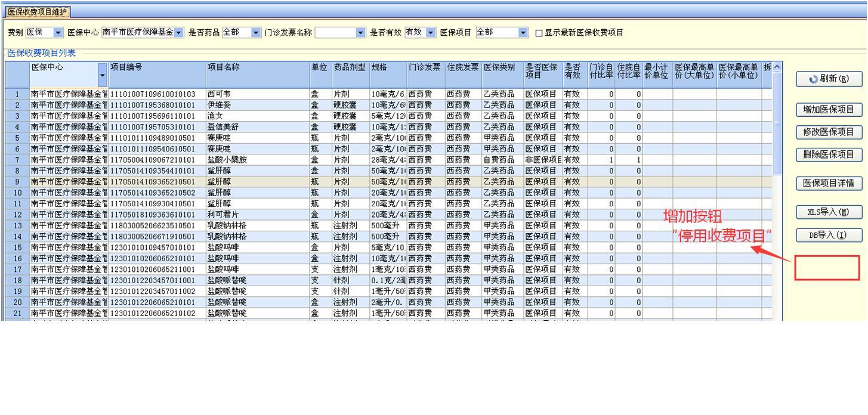Click 住院自付比率 column header
The width and height of the screenshot is (868, 415).
(x=629, y=75)
